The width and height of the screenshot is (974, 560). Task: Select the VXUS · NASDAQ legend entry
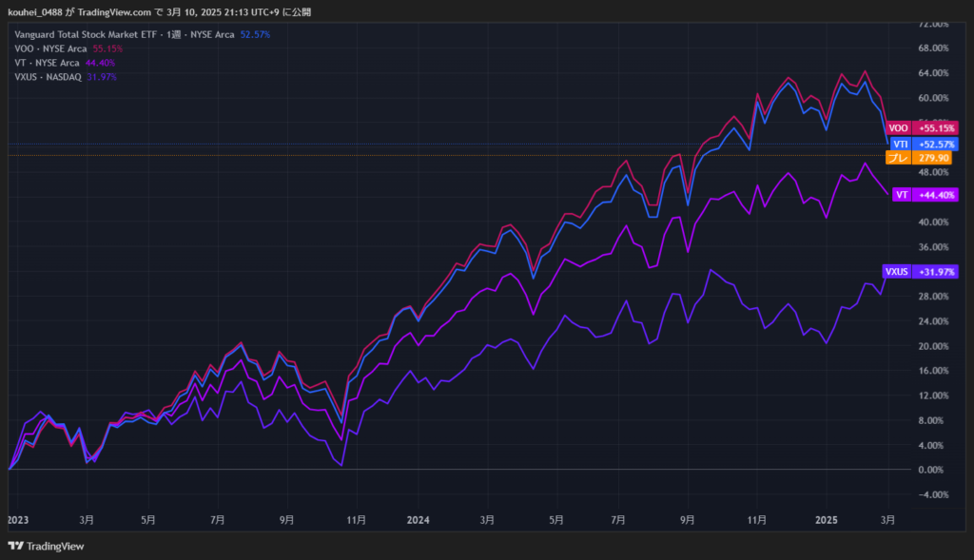click(x=49, y=77)
